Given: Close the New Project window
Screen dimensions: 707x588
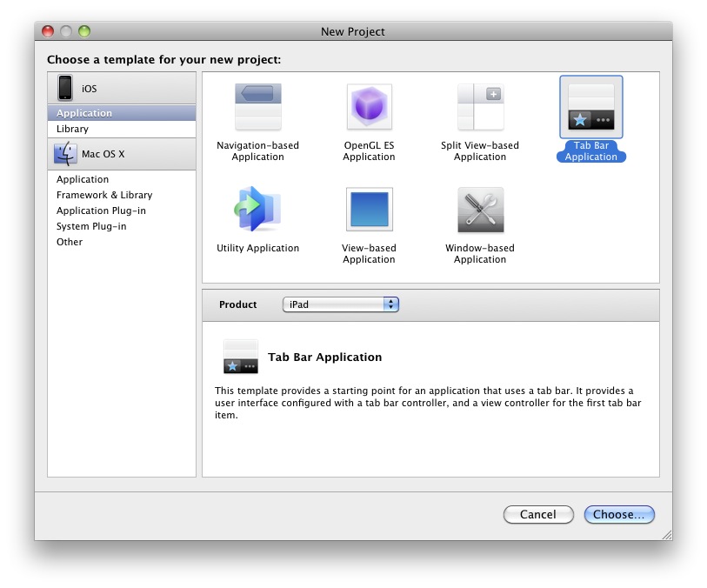Looking at the screenshot, I should point(48,31).
